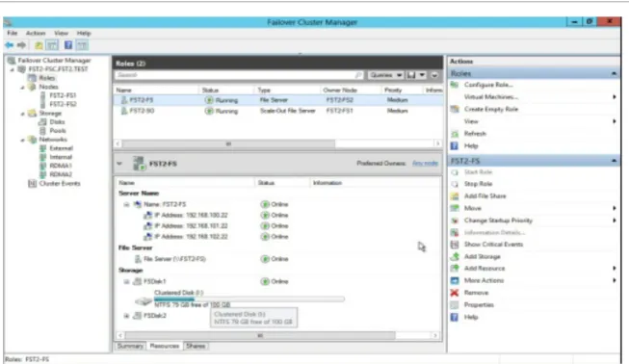Screen dimensions: 629x364
Task: Select IP Address 192.168.100.22 resource
Action: tap(191, 216)
